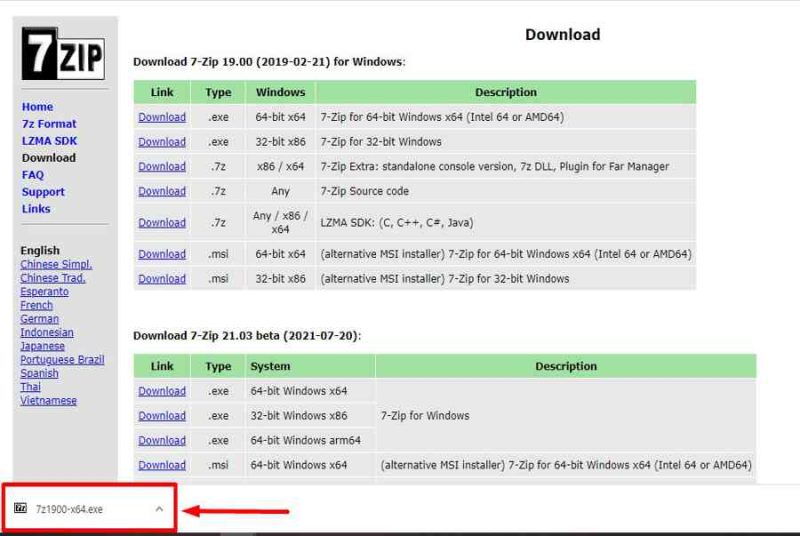Click the 'Any / x86 / x64' Windows cell
Viewport: 800px width, 536px height.
pyautogui.click(x=280, y=222)
